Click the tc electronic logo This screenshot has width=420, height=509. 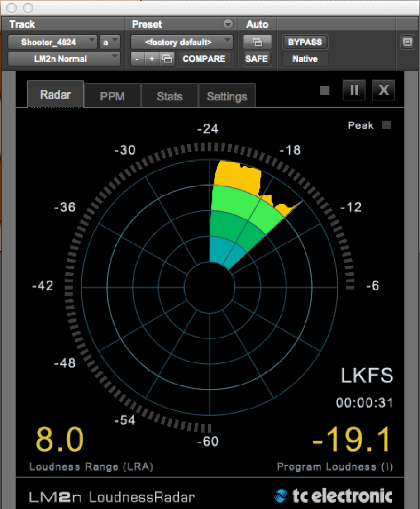pos(334,496)
